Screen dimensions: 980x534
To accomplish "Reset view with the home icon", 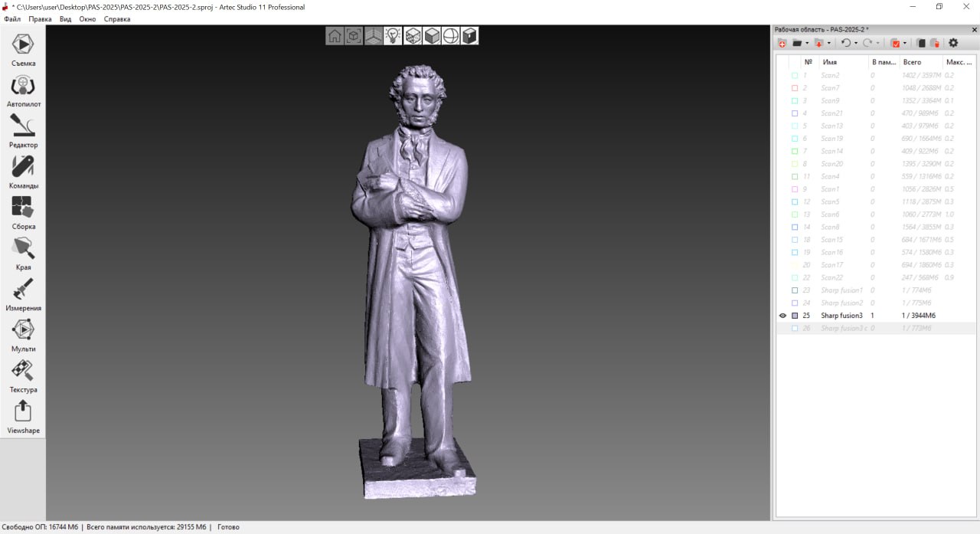I will [335, 36].
